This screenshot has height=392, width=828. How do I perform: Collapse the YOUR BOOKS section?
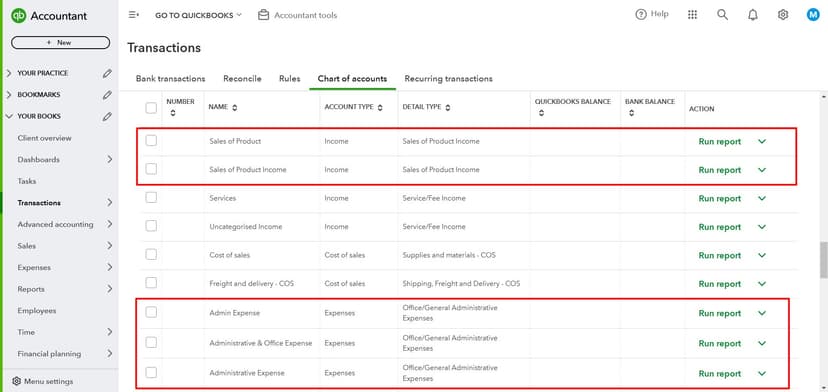(8, 116)
